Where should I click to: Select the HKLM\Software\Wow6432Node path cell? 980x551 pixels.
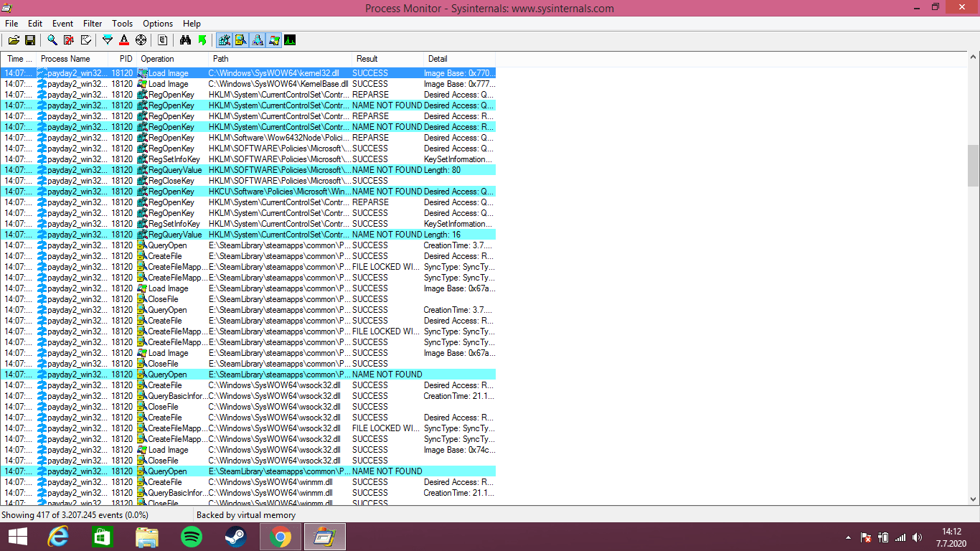pos(280,138)
